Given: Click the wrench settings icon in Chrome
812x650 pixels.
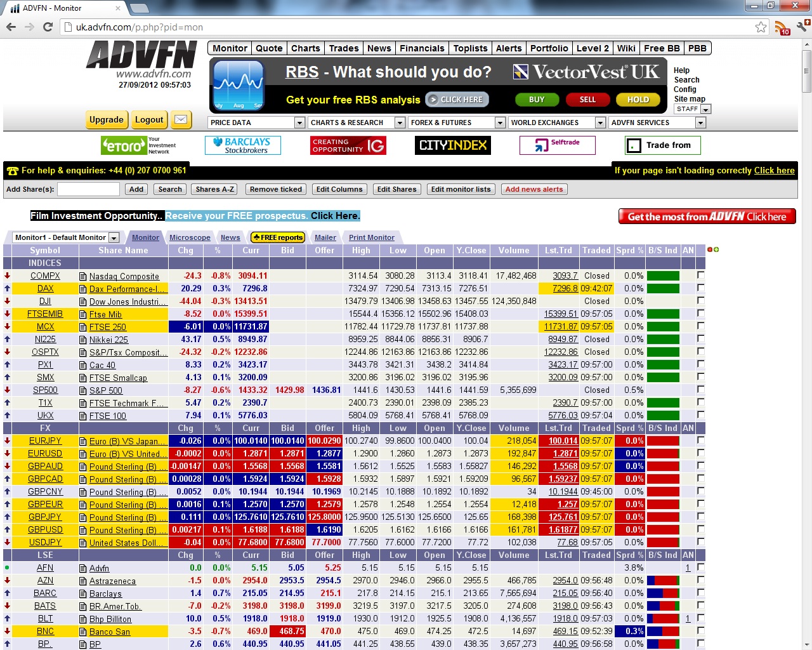Looking at the screenshot, I should (802, 27).
